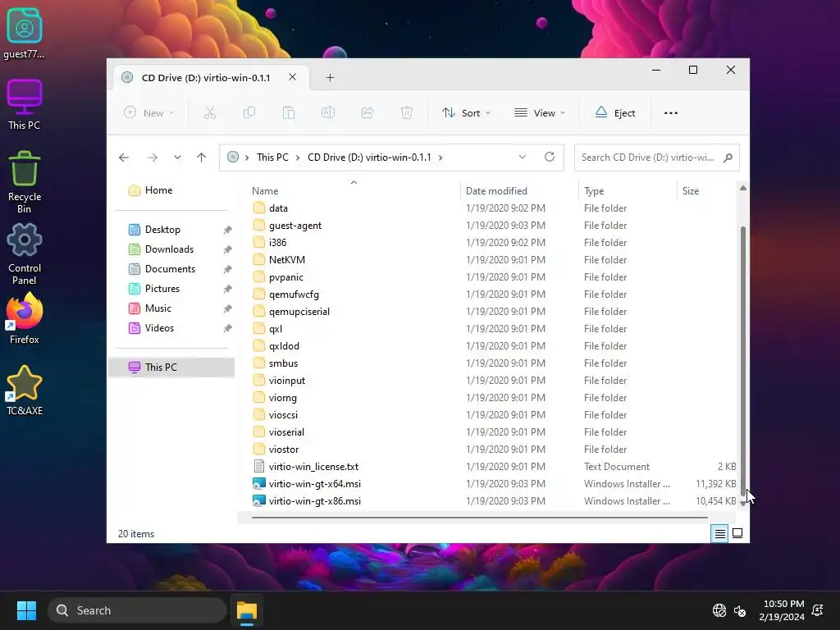Click taskbar Search box

click(x=138, y=610)
